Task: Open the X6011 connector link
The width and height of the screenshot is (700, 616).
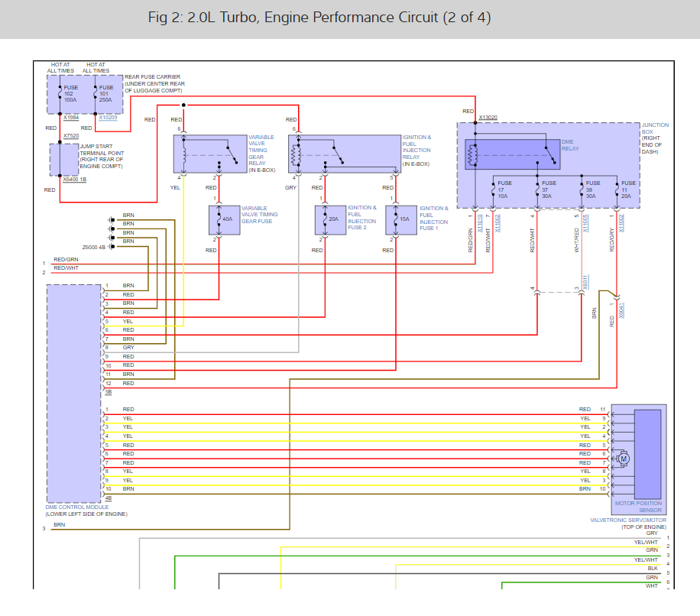Action: coord(585,283)
